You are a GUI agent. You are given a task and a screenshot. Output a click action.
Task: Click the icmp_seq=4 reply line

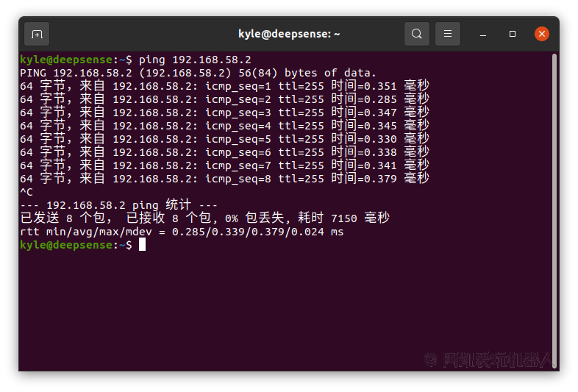(x=224, y=126)
